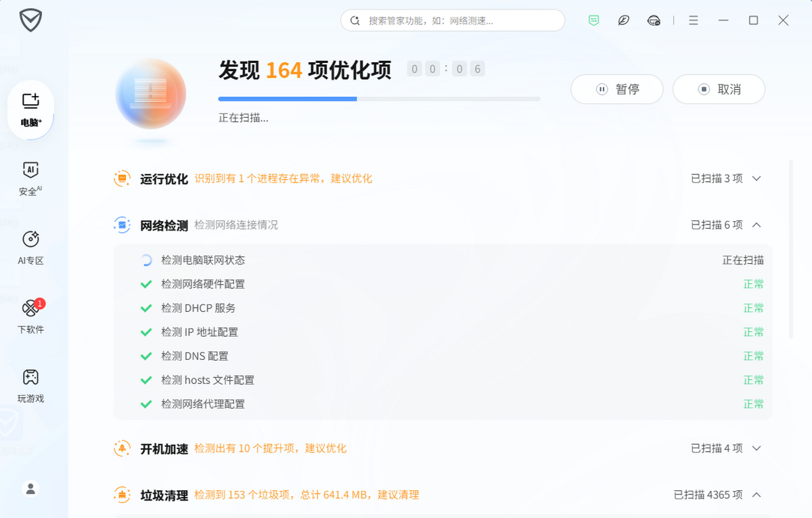Collapse the 网络检测 section chevron

757,225
